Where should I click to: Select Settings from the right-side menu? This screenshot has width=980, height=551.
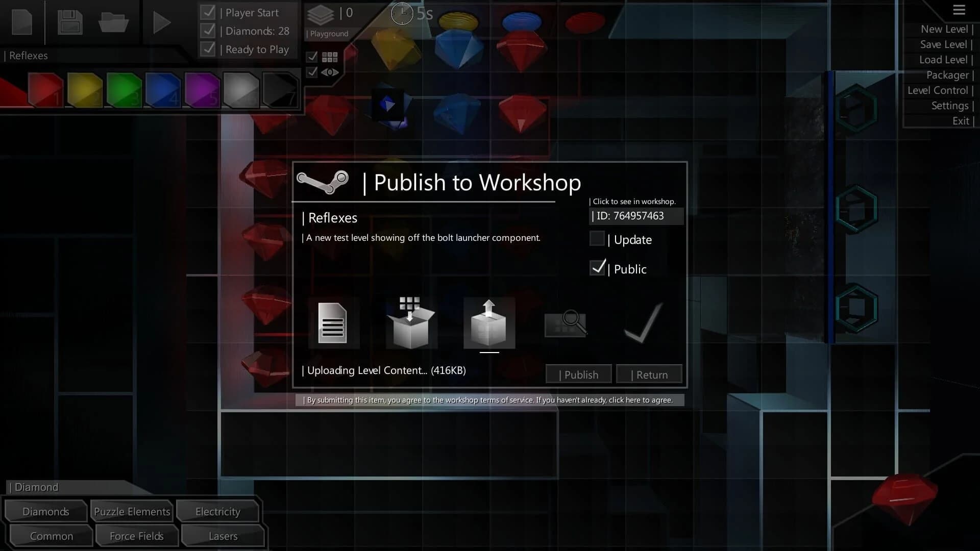point(949,106)
